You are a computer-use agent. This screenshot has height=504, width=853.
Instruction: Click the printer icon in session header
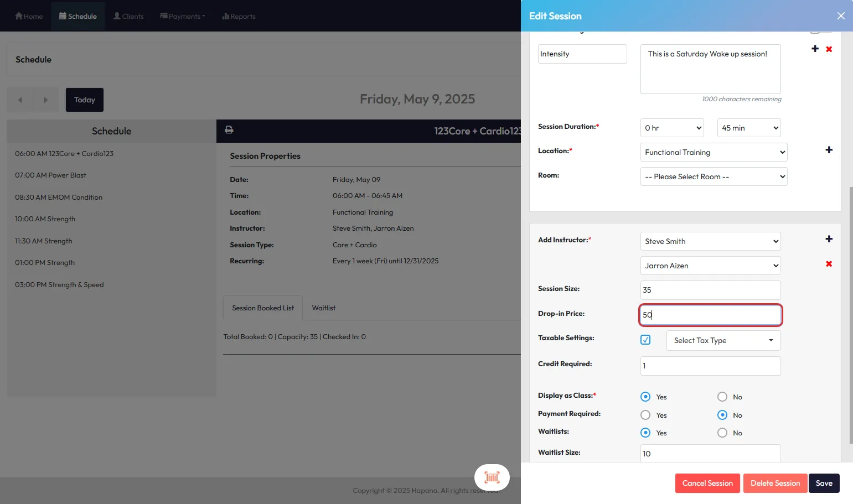[x=229, y=130]
